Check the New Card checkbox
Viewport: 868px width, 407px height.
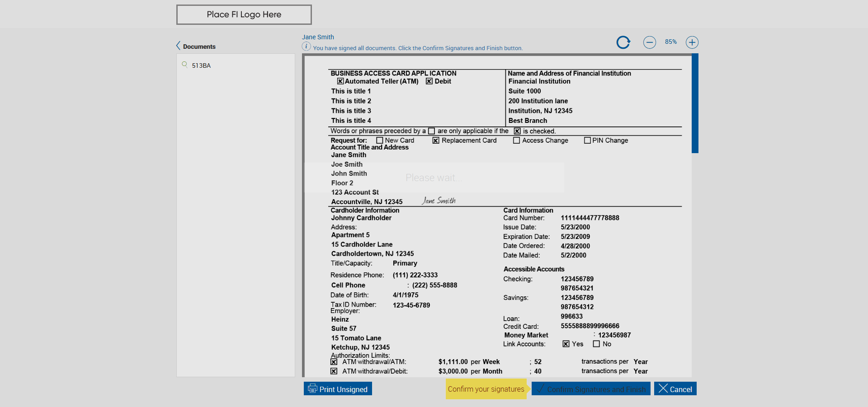coord(380,140)
